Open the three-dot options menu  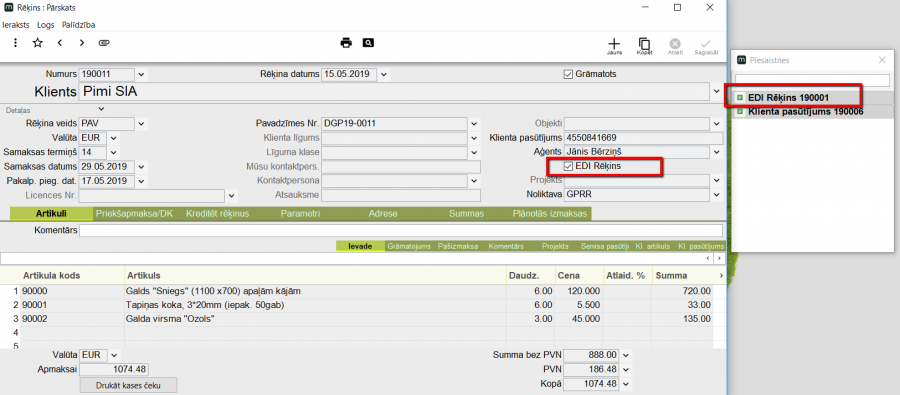pos(15,42)
